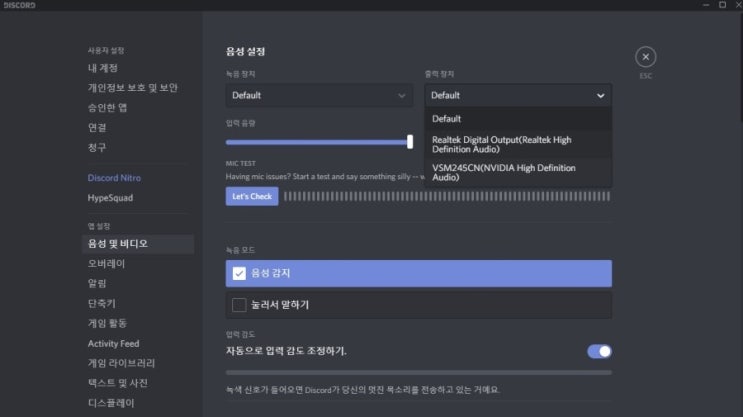The width and height of the screenshot is (743, 417).
Task: Go to 승인한 앱 section
Action: click(x=108, y=108)
